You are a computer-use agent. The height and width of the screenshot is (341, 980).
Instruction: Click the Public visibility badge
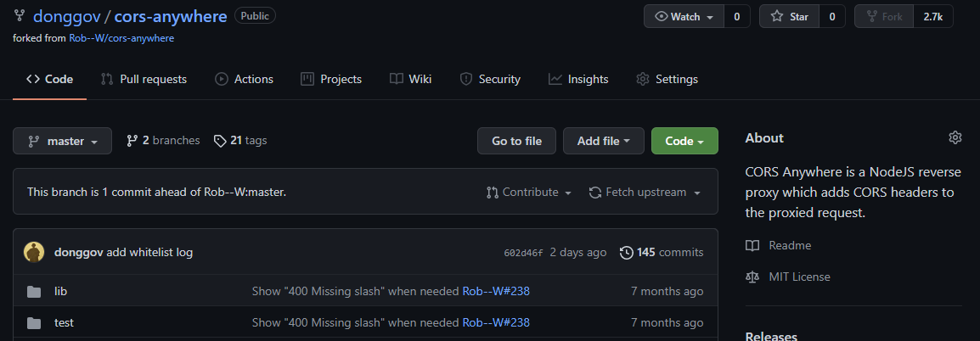(x=255, y=16)
